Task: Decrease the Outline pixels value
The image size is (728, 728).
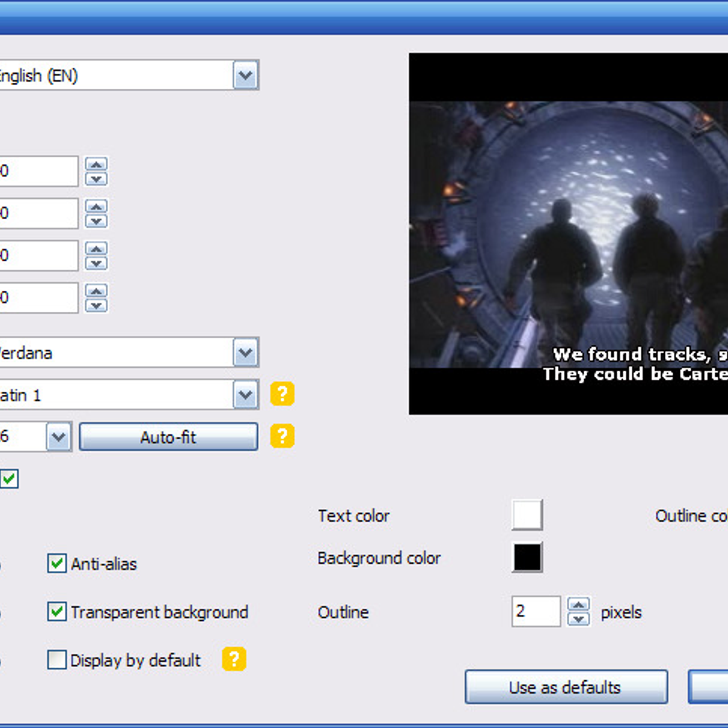Action: point(578,619)
